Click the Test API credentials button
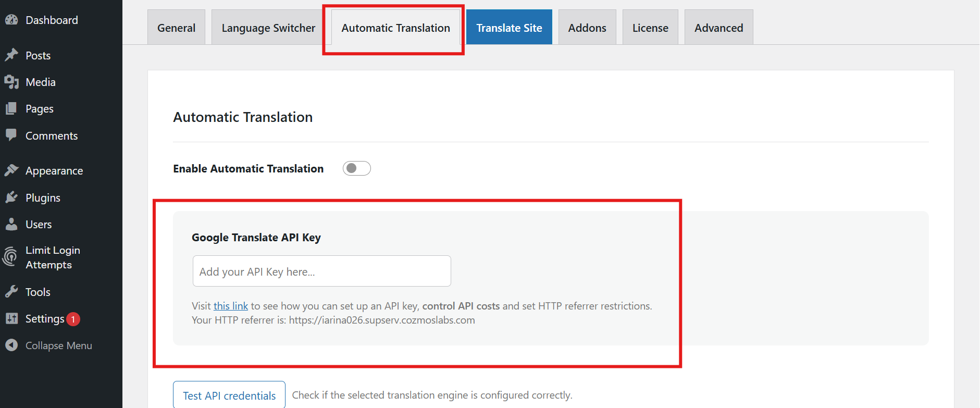This screenshot has height=408, width=980. tap(229, 395)
